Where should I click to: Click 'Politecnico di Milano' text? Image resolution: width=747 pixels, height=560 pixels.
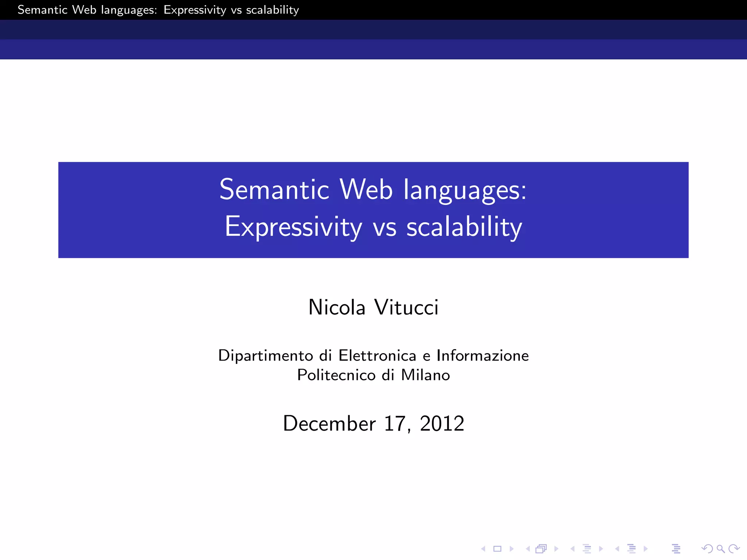point(373,375)
